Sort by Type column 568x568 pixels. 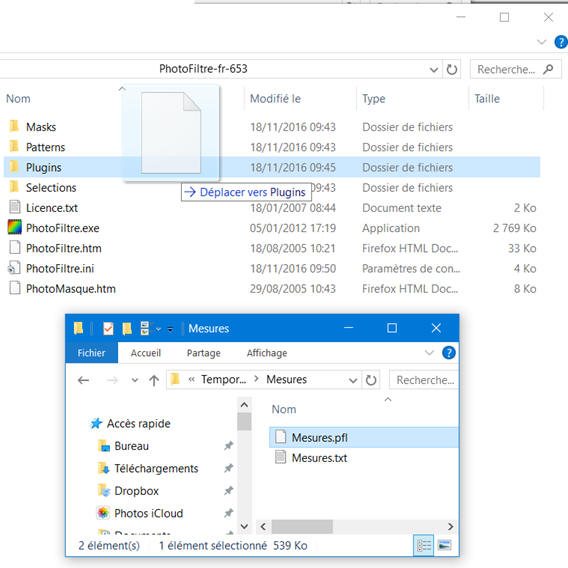click(373, 99)
